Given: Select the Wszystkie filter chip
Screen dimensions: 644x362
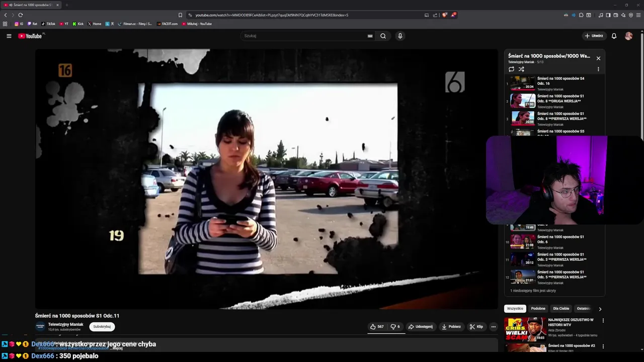Looking at the screenshot, I should pos(515,309).
